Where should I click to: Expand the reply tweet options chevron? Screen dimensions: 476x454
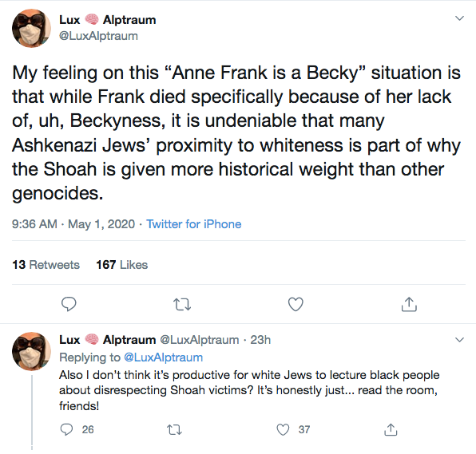(459, 340)
